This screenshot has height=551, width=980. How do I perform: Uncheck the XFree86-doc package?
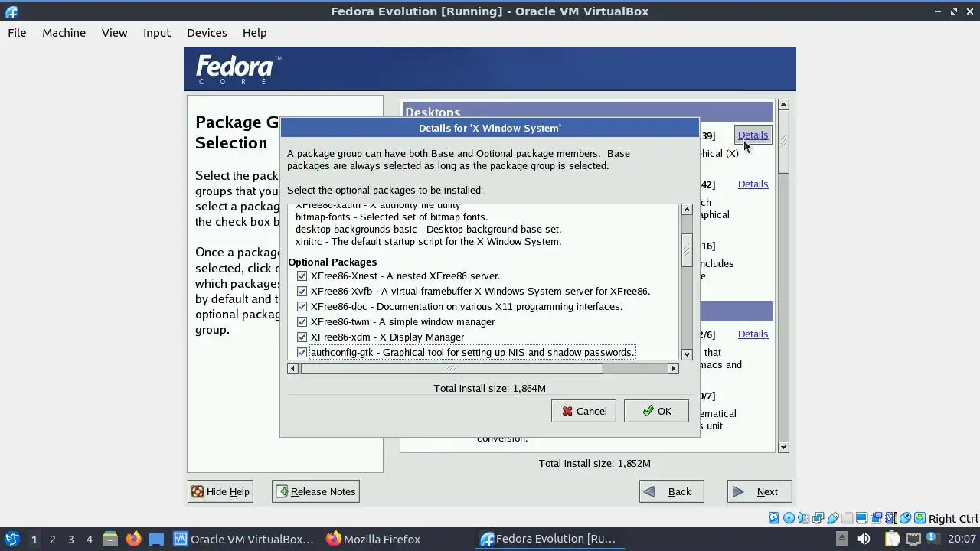coord(302,306)
